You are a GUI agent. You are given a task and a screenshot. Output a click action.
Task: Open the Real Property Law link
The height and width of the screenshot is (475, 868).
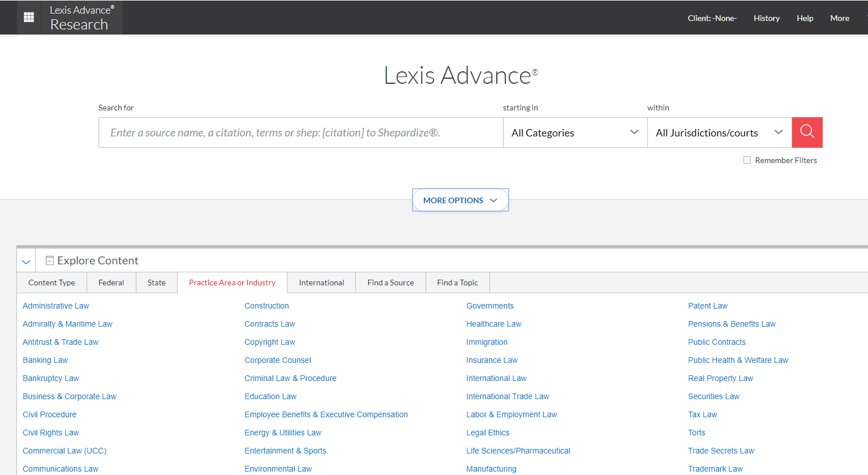click(x=720, y=378)
